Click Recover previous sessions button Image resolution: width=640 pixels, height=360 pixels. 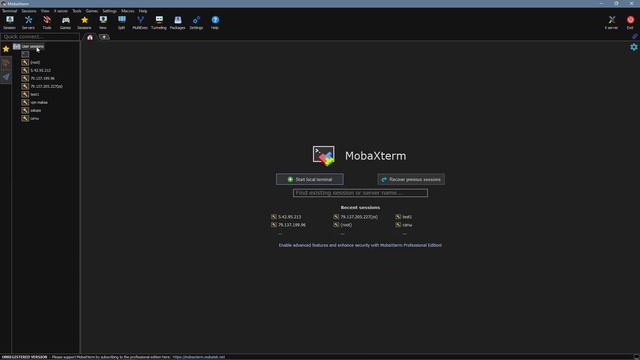point(411,179)
